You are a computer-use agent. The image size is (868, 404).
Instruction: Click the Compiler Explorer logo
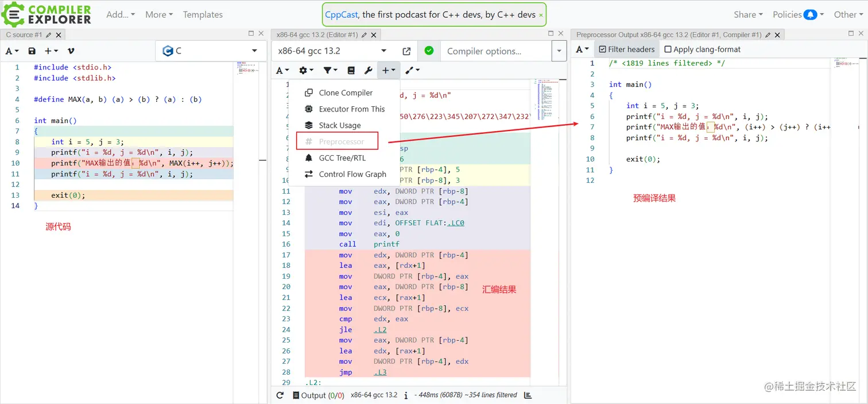tap(46, 14)
